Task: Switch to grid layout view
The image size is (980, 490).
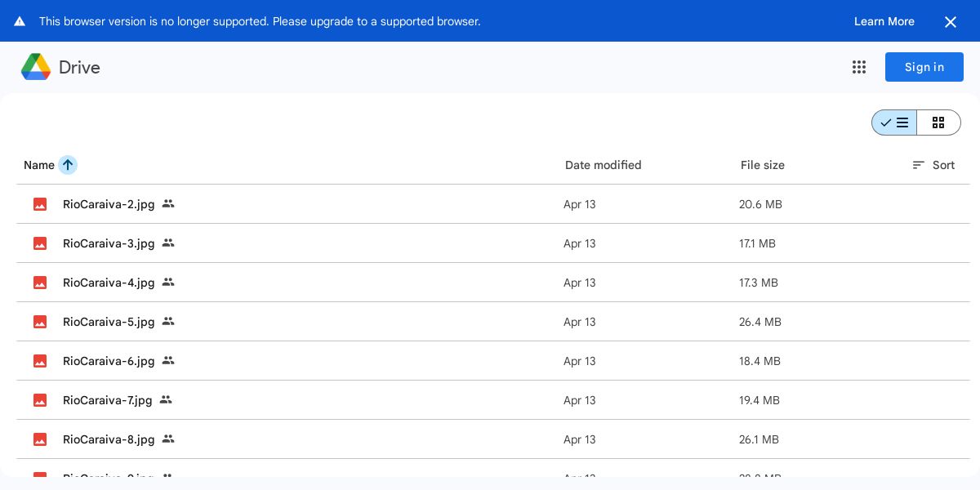Action: click(938, 122)
